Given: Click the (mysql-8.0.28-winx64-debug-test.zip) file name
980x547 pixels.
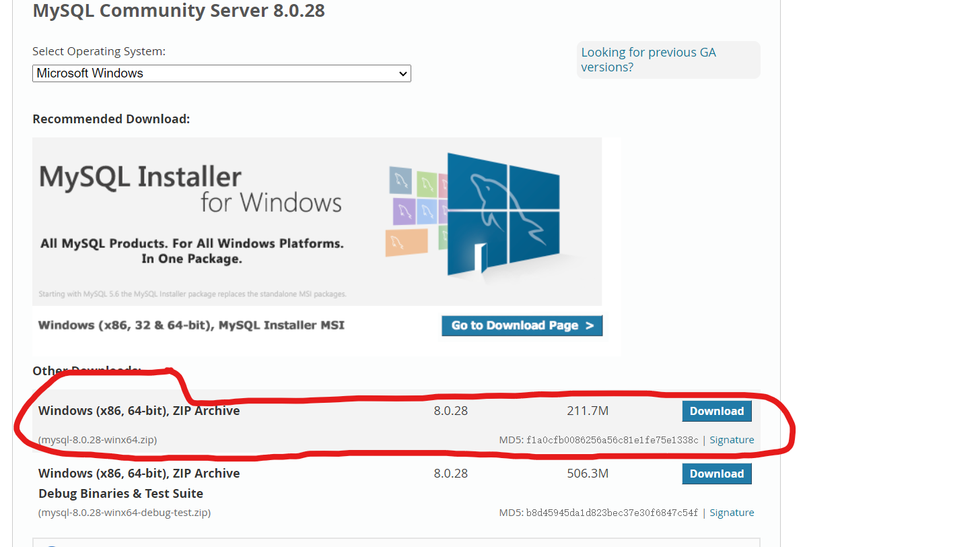Looking at the screenshot, I should click(125, 513).
